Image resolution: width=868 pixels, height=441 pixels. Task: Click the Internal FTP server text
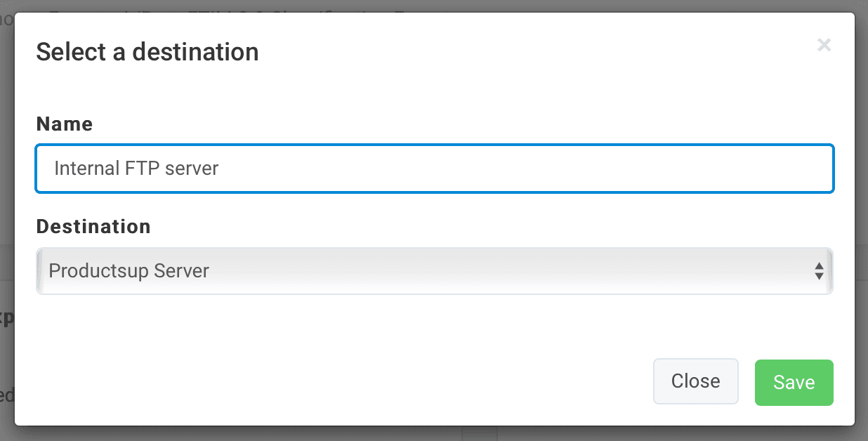(136, 169)
